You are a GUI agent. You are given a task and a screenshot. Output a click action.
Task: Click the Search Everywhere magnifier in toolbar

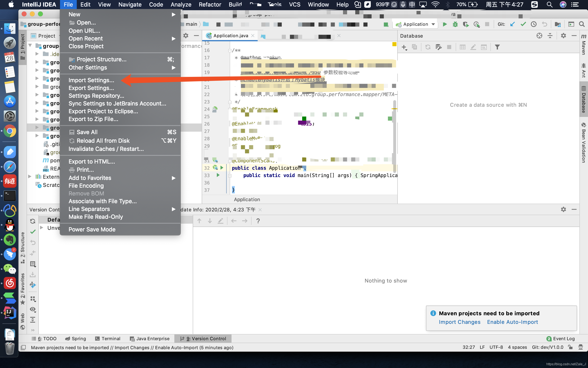[x=582, y=24]
